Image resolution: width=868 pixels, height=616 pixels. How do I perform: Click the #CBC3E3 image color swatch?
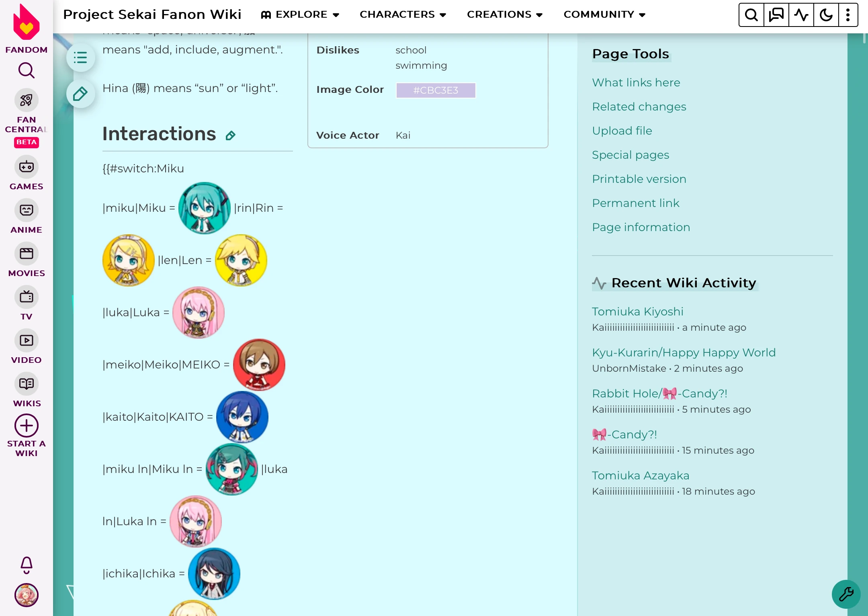[436, 90]
